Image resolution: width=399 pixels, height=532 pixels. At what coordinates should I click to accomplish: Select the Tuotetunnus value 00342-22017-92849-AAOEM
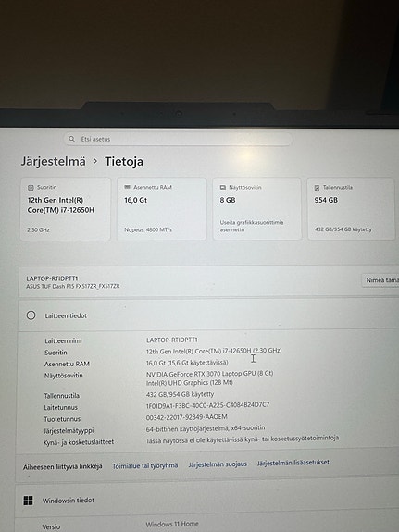pos(187,417)
